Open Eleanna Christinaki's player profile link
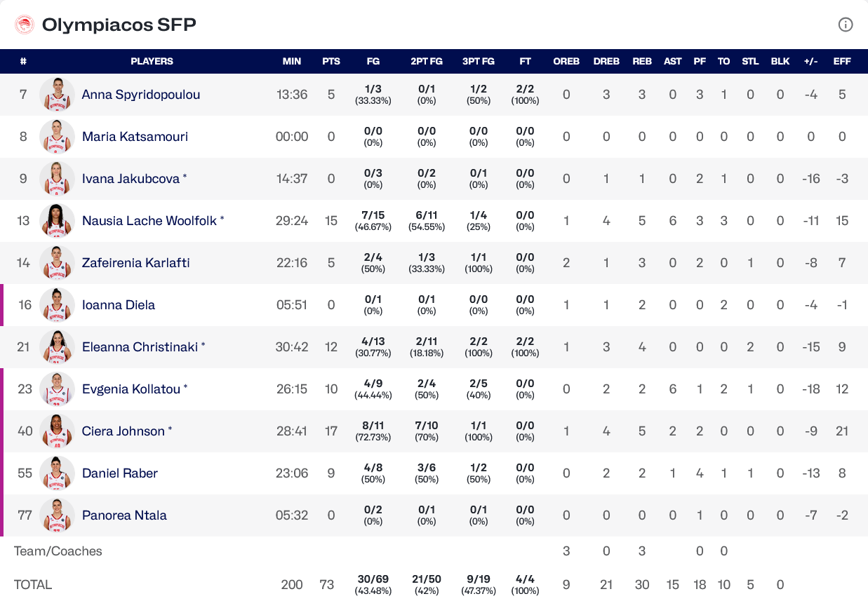Screen dimensions: 868x601 click(x=140, y=347)
